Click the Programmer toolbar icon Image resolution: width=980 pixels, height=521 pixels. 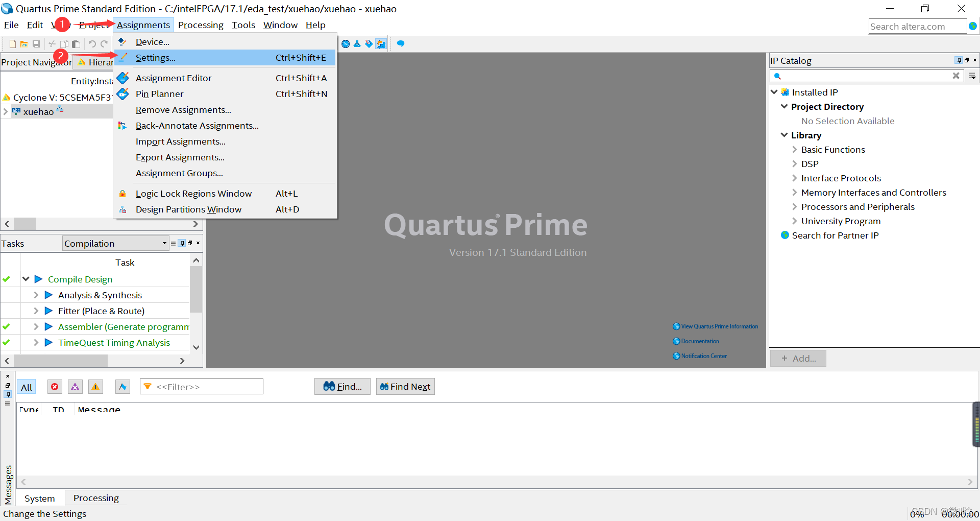click(369, 44)
